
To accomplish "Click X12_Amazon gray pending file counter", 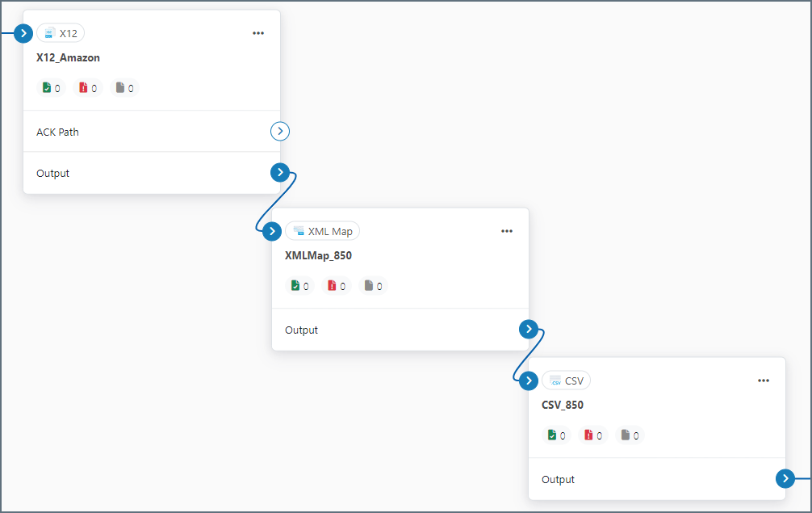I will (x=124, y=88).
